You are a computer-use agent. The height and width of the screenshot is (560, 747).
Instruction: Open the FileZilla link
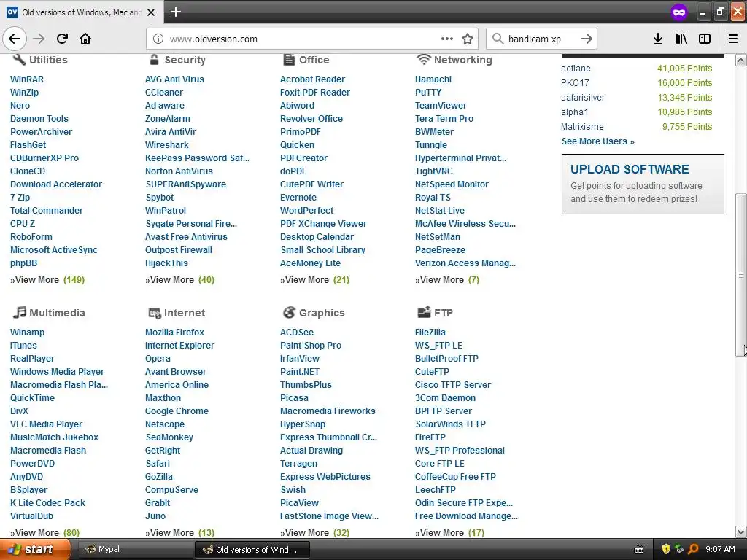pos(430,332)
